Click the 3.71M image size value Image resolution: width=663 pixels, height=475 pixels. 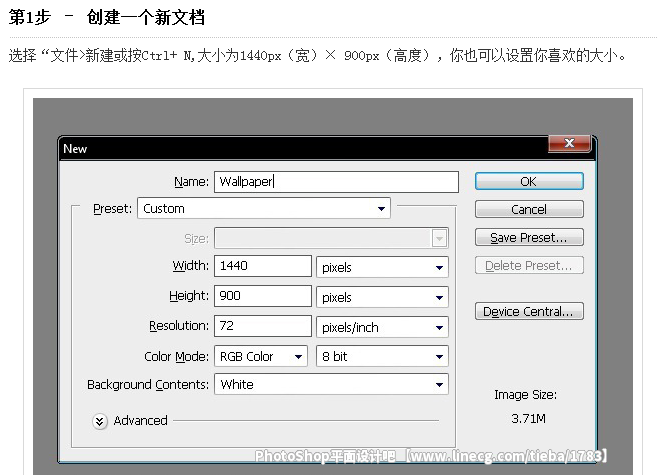pyautogui.click(x=528, y=418)
